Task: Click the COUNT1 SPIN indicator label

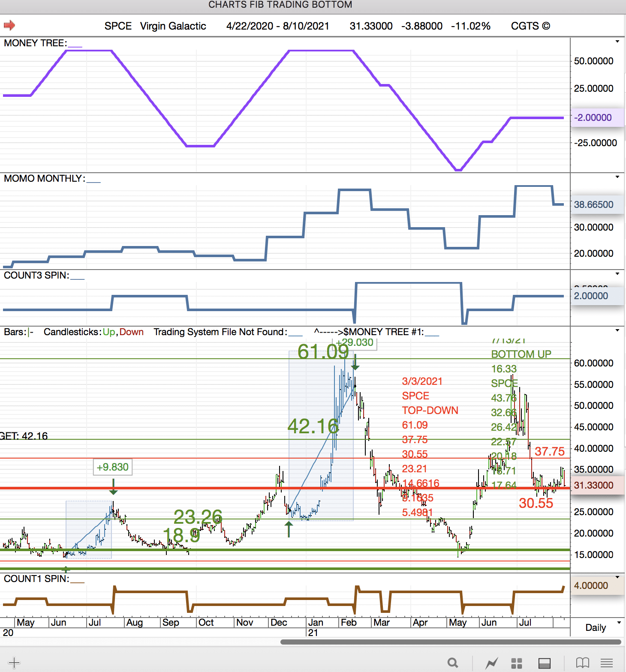Action: 36,579
